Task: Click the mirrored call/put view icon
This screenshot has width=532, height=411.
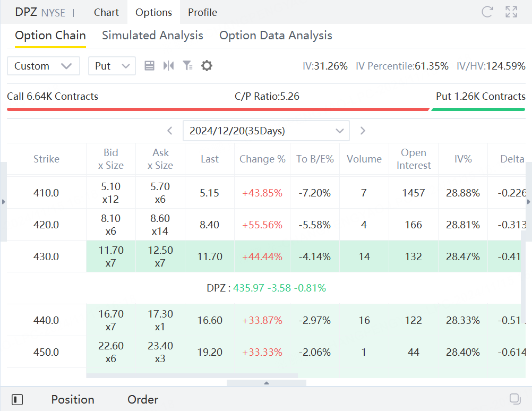Action: 169,66
